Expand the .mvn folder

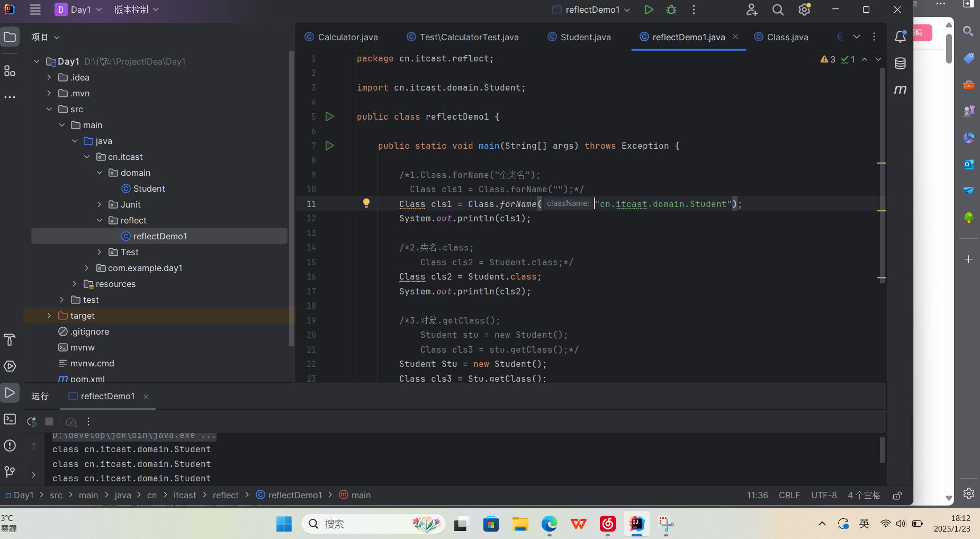click(49, 93)
